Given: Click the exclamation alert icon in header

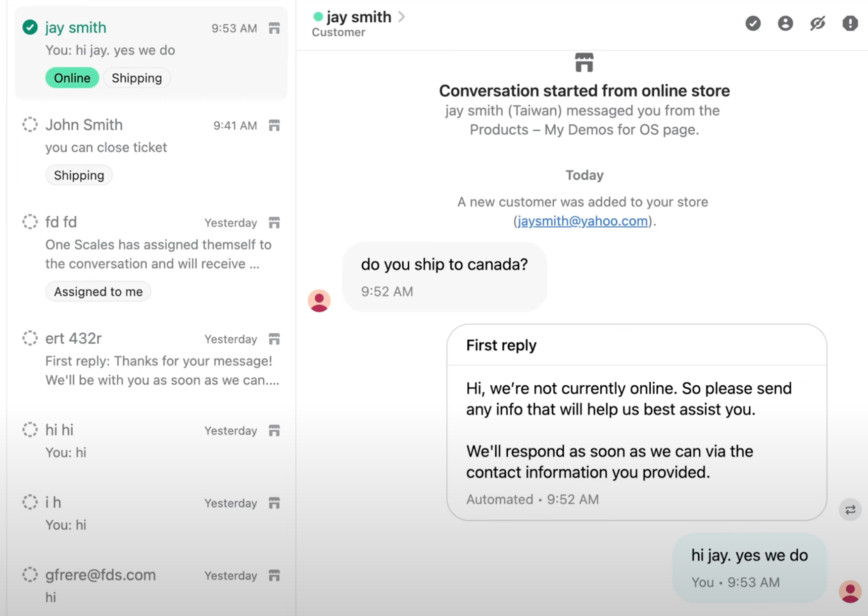Looking at the screenshot, I should [850, 23].
